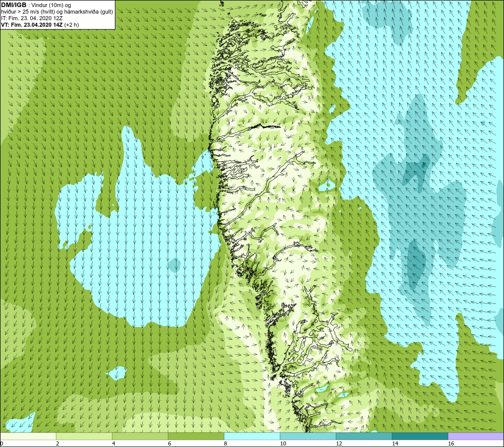Click the legend scale label '6'

[169, 443]
